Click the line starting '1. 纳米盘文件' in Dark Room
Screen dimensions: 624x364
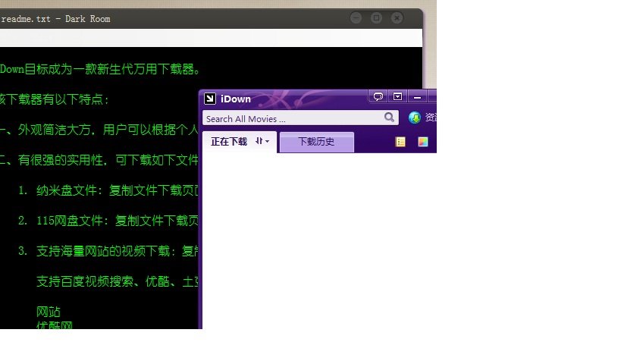pos(108,190)
